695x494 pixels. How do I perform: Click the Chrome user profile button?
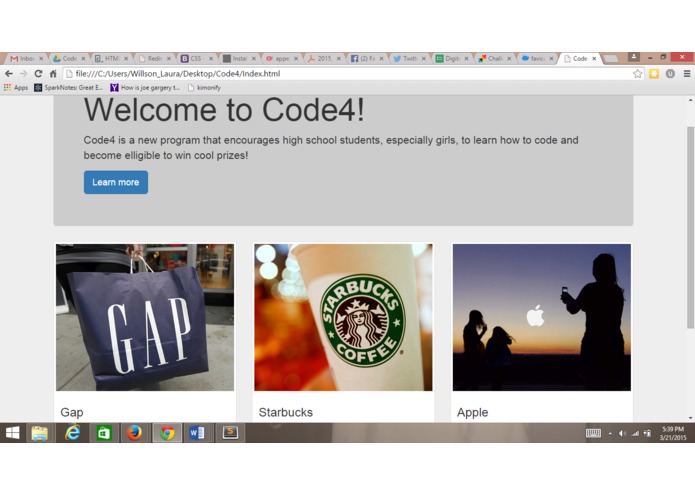pyautogui.click(x=634, y=57)
